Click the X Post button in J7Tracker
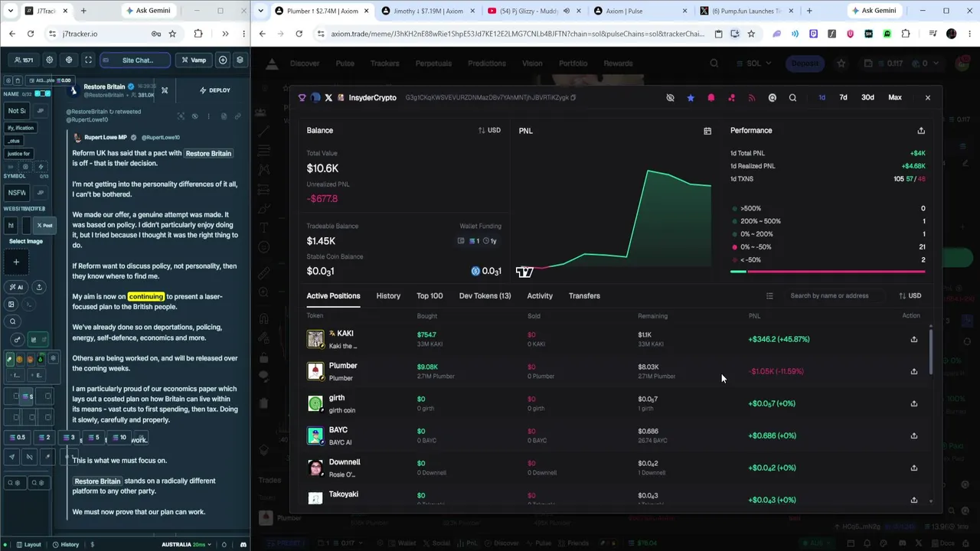 pyautogui.click(x=45, y=226)
